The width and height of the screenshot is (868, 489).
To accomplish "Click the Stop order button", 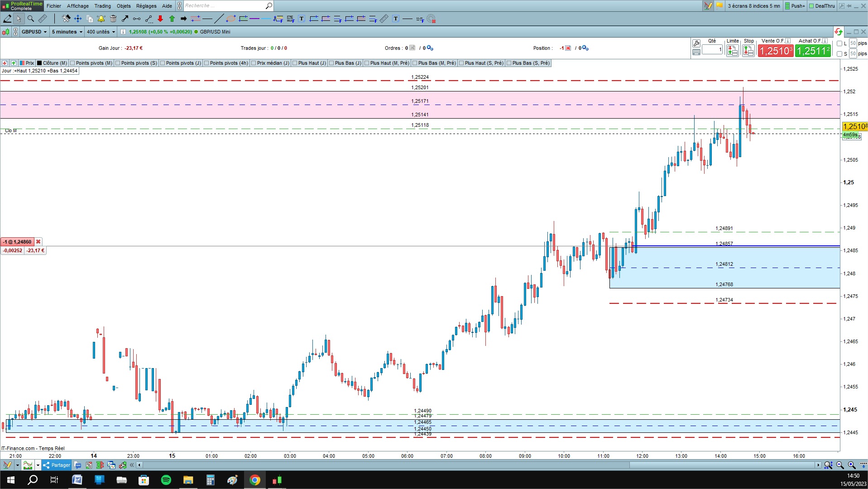I will (748, 51).
